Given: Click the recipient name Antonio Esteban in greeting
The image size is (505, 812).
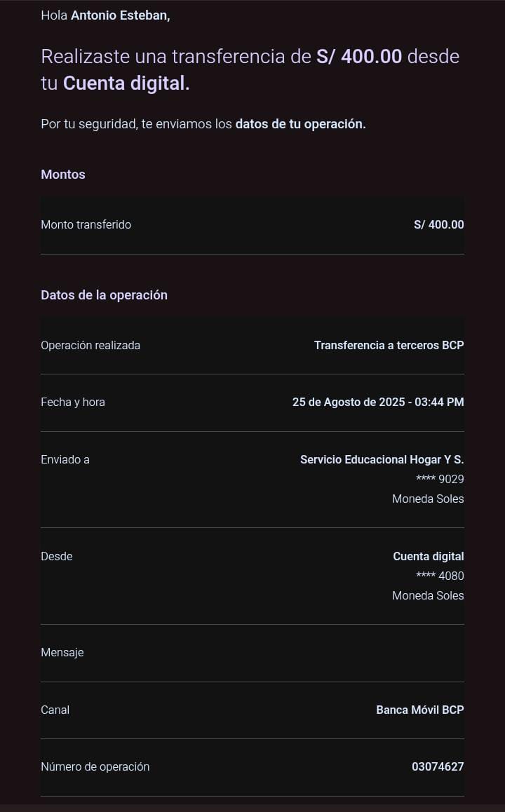Looking at the screenshot, I should (x=120, y=15).
